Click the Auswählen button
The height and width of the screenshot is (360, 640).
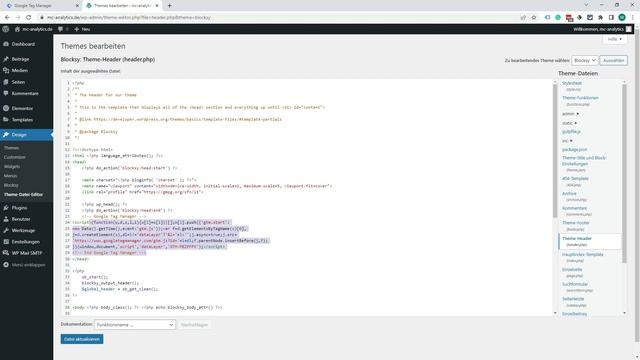pyautogui.click(x=613, y=60)
